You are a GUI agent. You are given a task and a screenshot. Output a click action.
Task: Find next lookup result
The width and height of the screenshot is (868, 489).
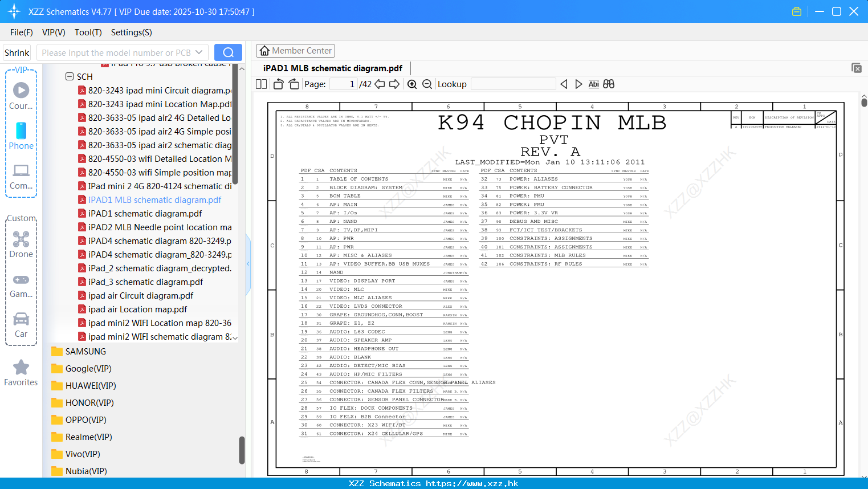[578, 84]
